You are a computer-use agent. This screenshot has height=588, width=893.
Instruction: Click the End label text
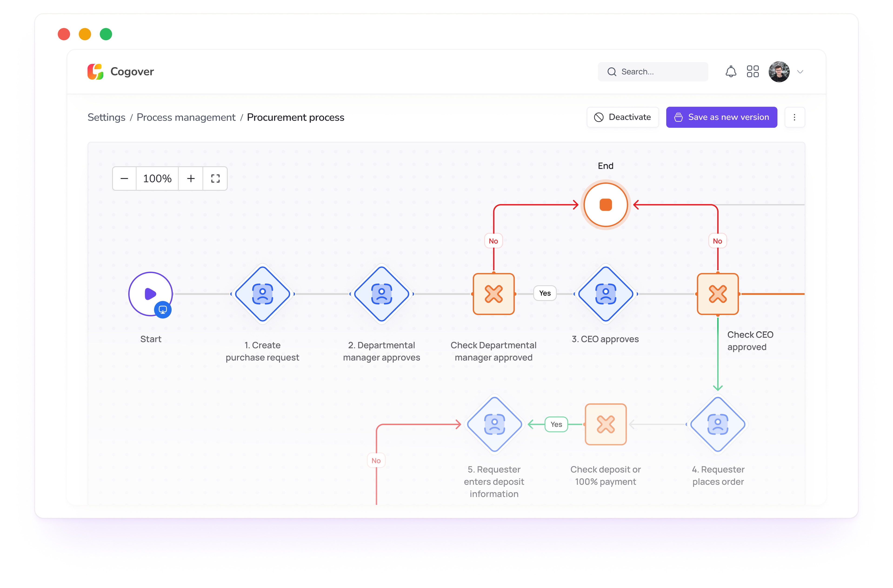(605, 166)
